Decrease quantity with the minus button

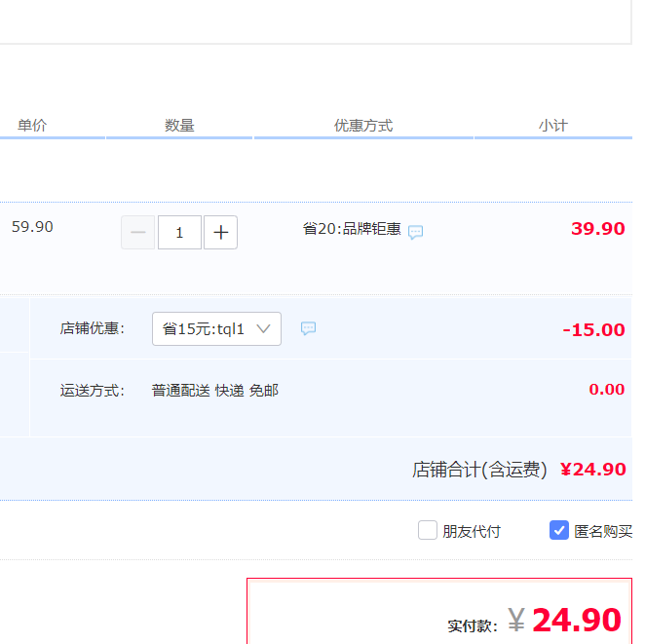[x=138, y=233]
